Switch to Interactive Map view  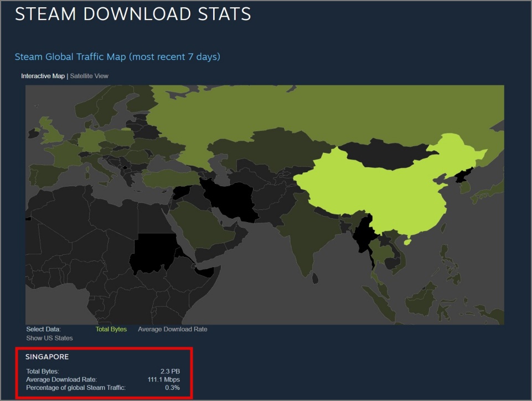[x=43, y=76]
